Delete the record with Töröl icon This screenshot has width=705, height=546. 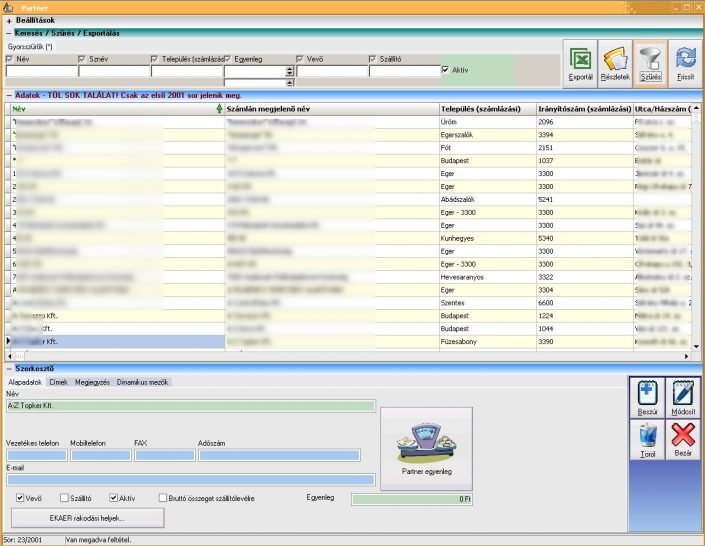(647, 439)
